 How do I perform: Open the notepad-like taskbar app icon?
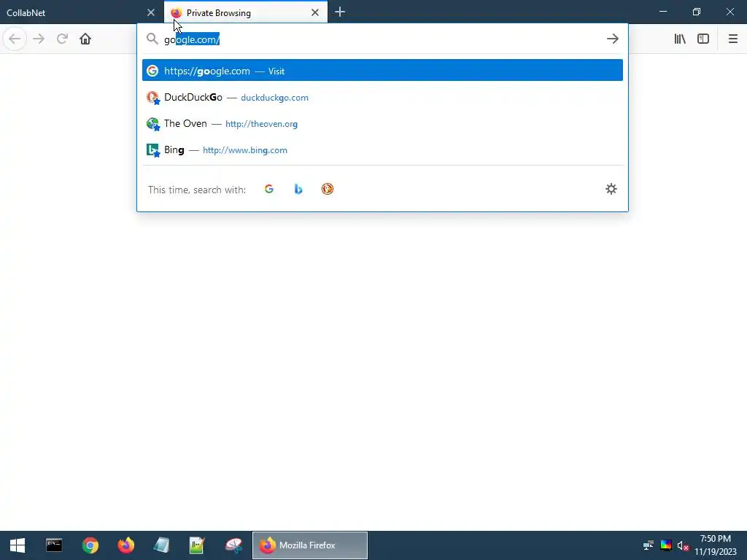coord(161,545)
